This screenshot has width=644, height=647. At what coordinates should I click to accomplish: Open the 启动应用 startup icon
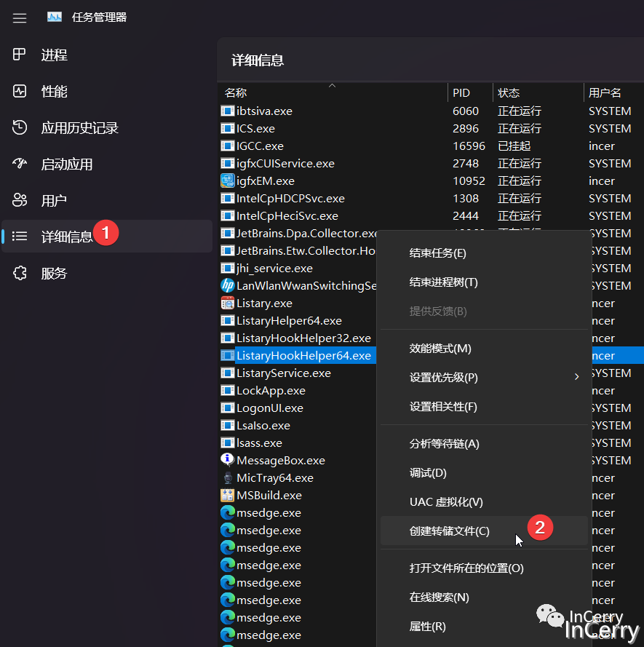click(20, 164)
